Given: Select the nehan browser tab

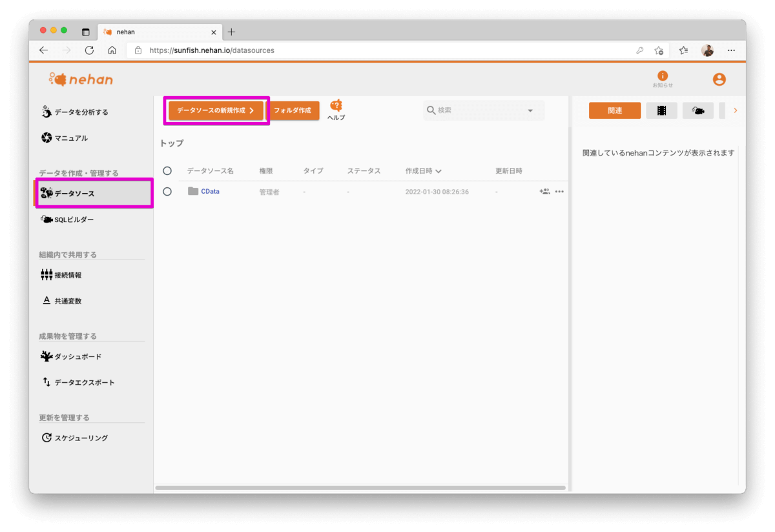Looking at the screenshot, I should (160, 32).
